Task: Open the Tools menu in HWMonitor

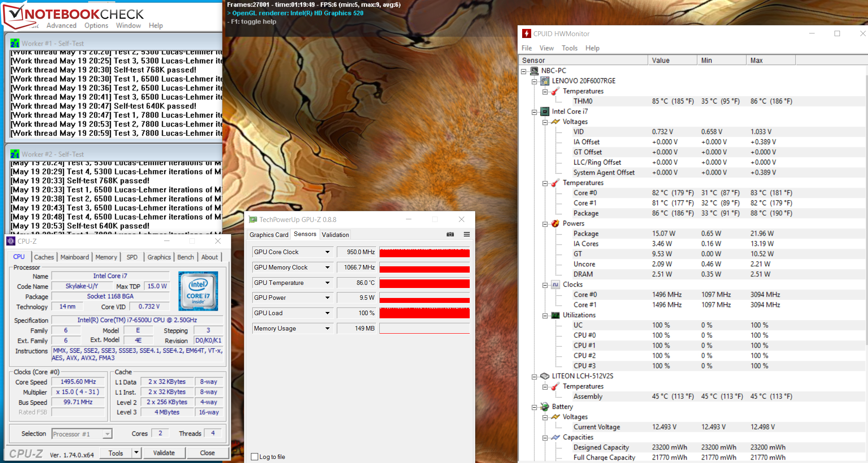Action: pyautogui.click(x=570, y=48)
